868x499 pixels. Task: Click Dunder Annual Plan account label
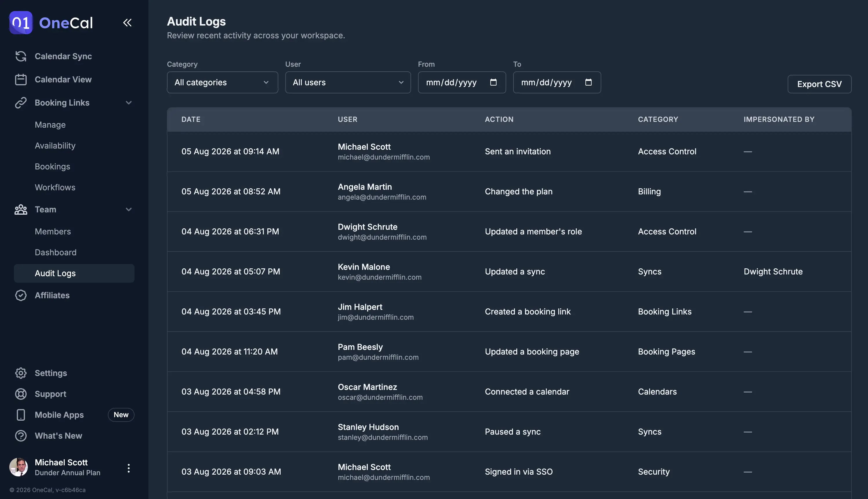click(68, 473)
